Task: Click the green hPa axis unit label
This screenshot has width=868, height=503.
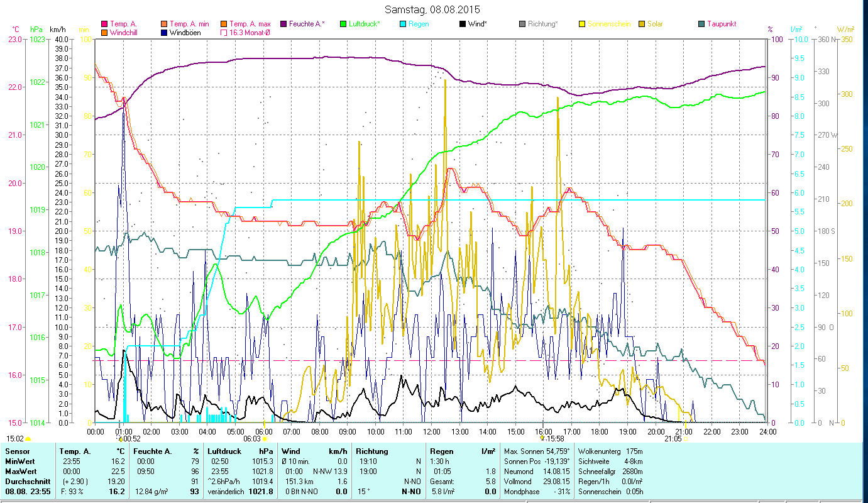Action: pyautogui.click(x=36, y=29)
